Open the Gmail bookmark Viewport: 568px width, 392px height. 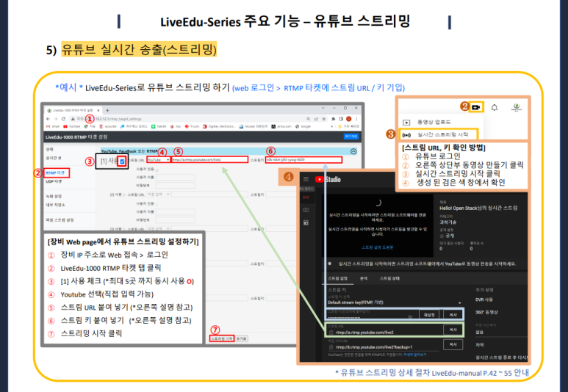coord(52,126)
